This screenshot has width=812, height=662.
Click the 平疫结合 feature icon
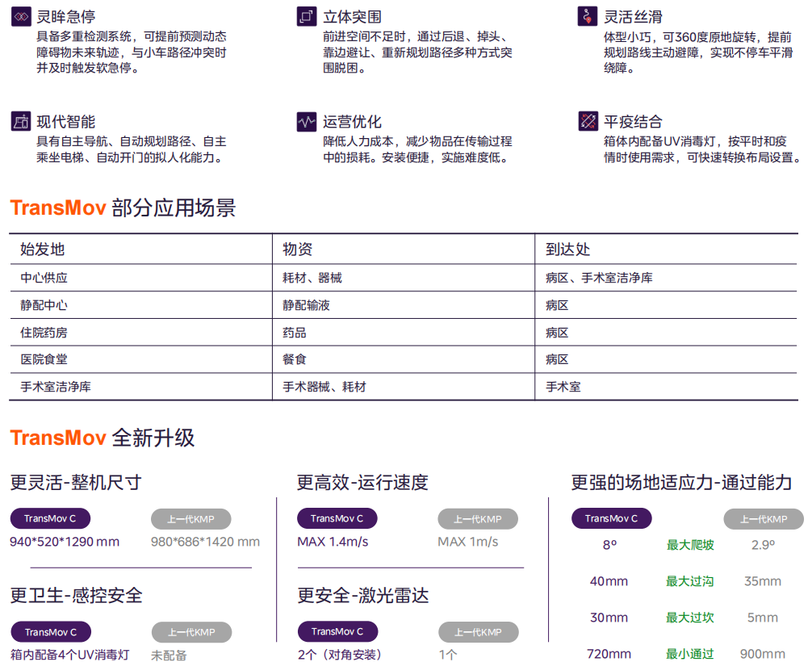(x=588, y=121)
